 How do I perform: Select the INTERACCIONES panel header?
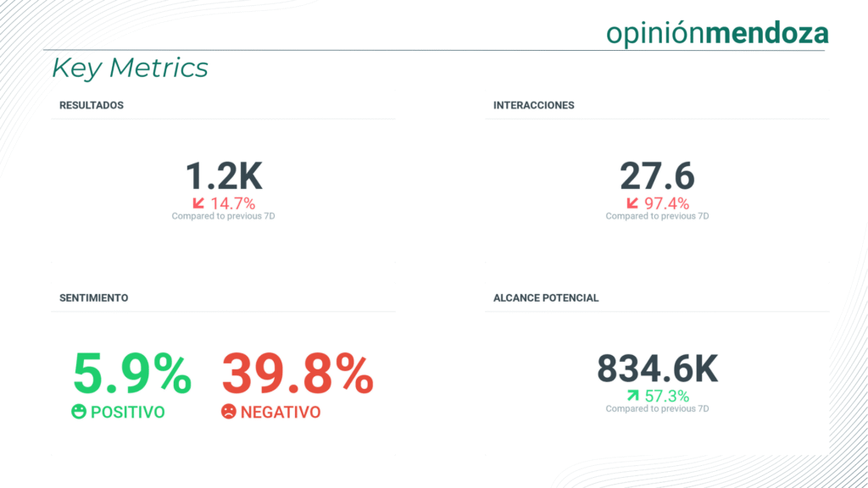tap(534, 106)
